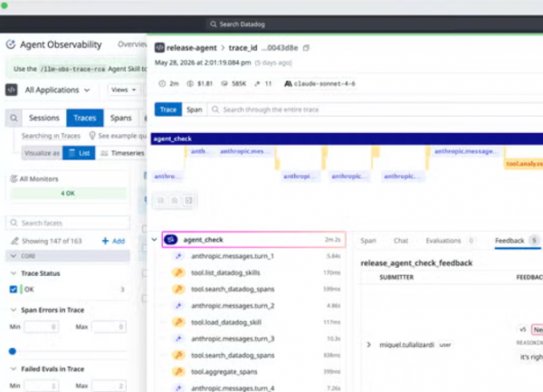Click the lightbulb icon beside See example

tap(92, 136)
